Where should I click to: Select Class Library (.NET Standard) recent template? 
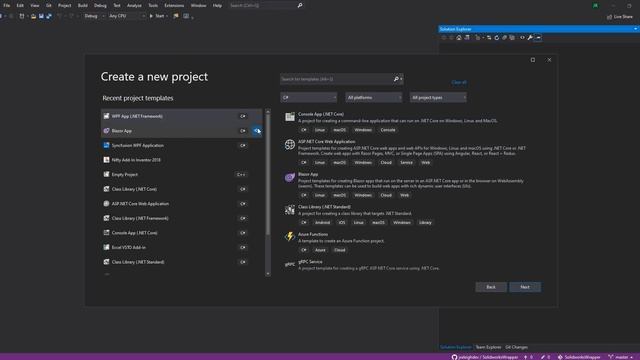pos(182,262)
